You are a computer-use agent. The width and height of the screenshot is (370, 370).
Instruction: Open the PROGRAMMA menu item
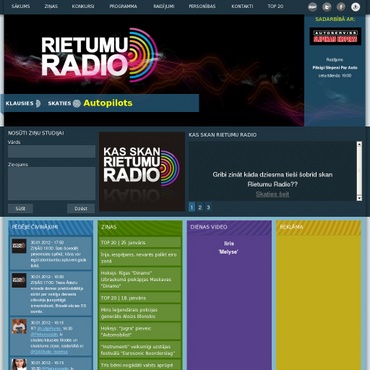[123, 6]
